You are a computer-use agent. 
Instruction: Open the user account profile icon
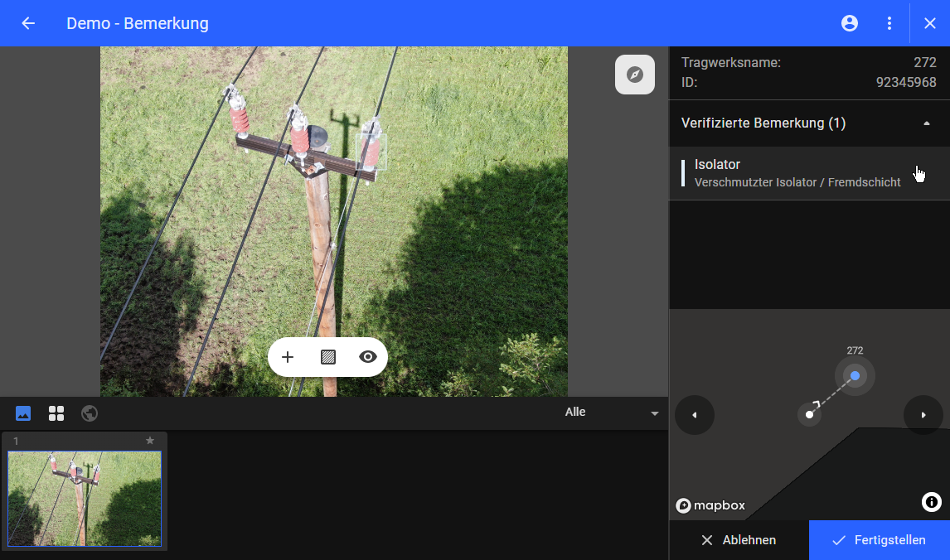click(x=850, y=23)
